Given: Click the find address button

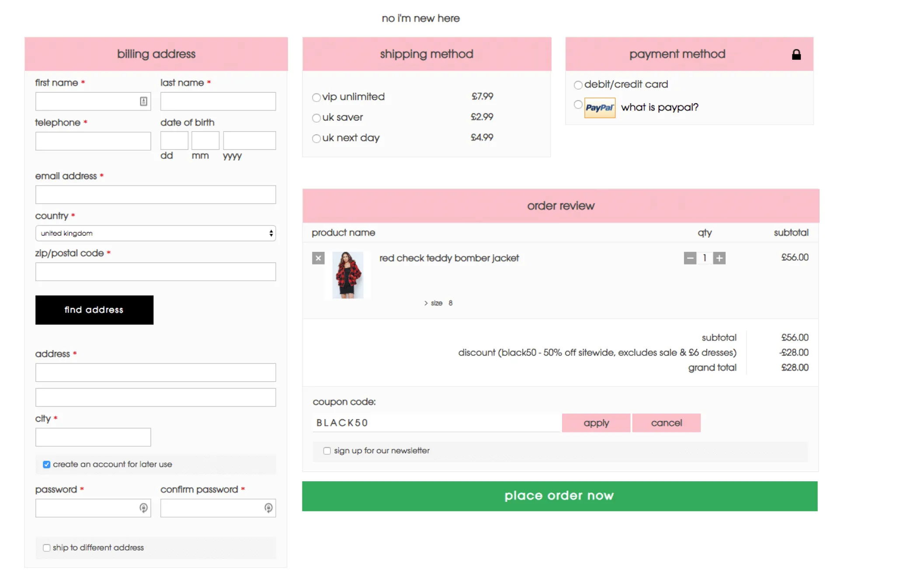Looking at the screenshot, I should 94,310.
